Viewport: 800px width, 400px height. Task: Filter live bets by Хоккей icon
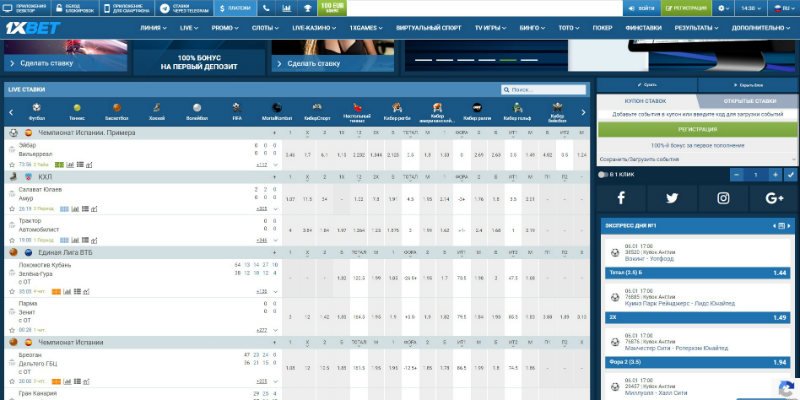coord(157,108)
